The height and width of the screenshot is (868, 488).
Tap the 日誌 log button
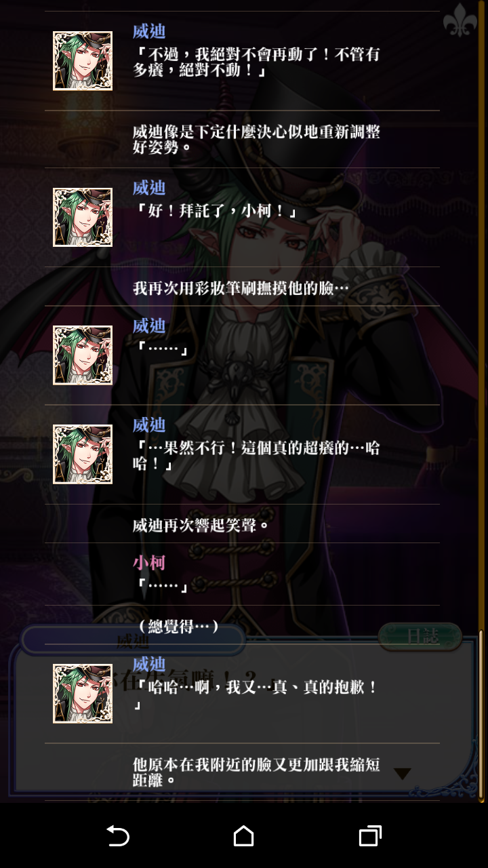[x=420, y=636]
